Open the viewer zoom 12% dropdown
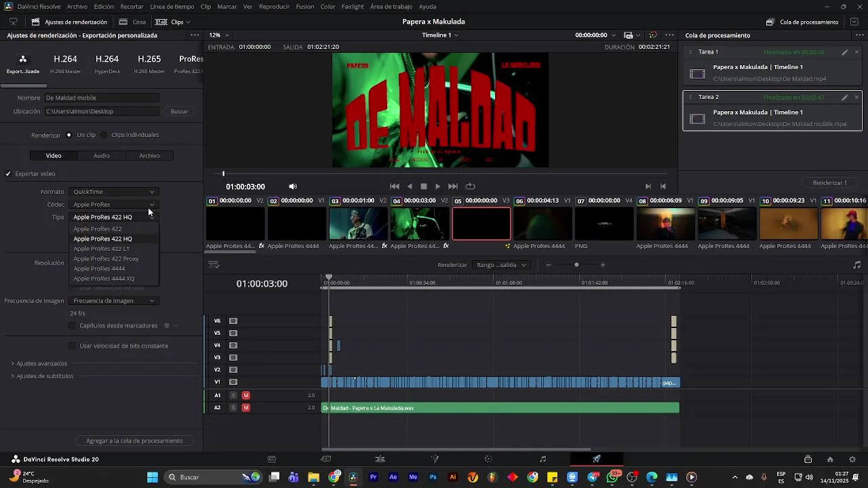The width and height of the screenshot is (868, 488). coord(218,35)
